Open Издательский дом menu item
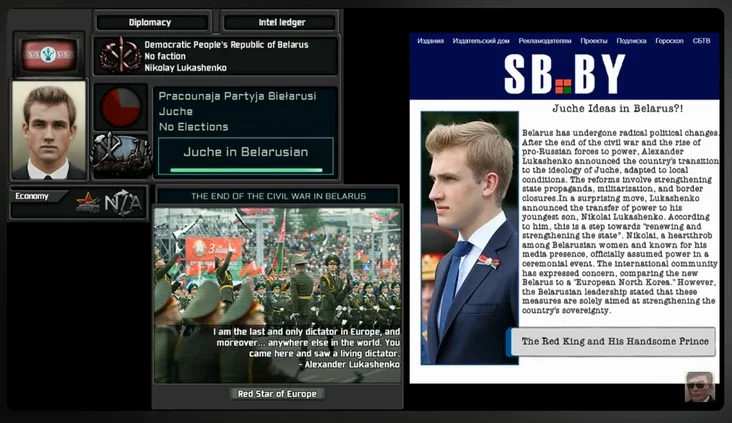732x423 pixels. (481, 41)
